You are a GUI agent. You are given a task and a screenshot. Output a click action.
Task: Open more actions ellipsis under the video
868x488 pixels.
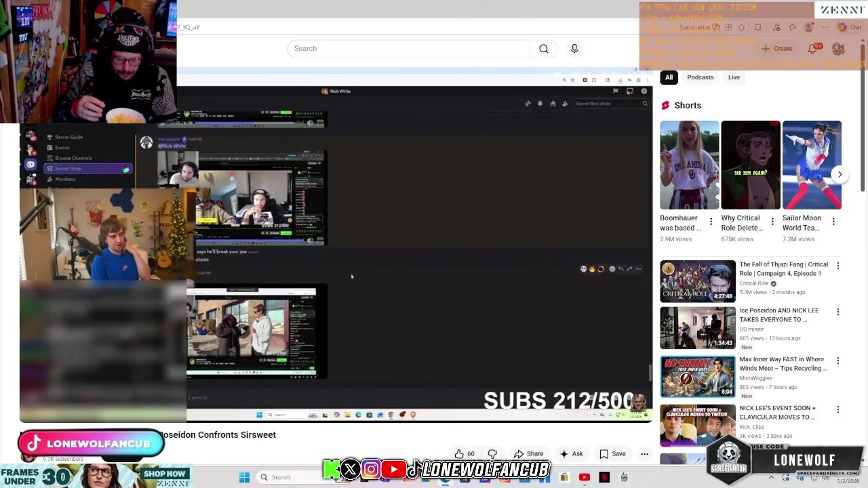(x=644, y=454)
